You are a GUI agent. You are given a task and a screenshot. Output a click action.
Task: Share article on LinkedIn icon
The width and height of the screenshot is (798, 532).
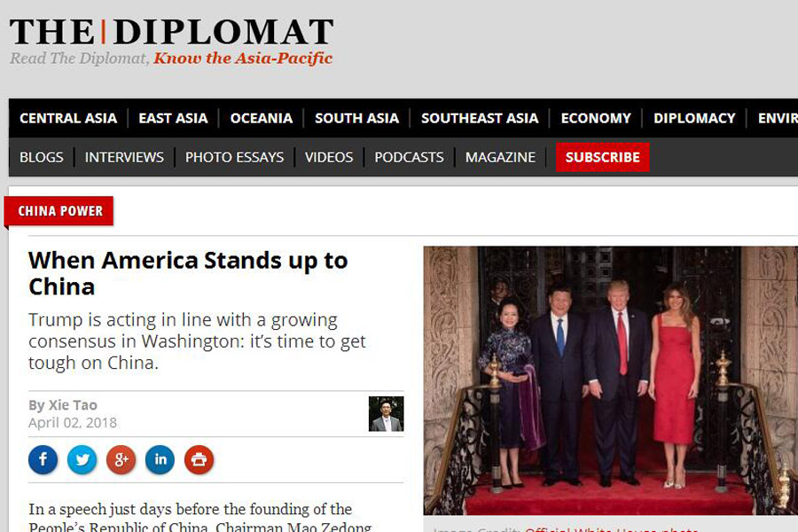[x=160, y=459]
